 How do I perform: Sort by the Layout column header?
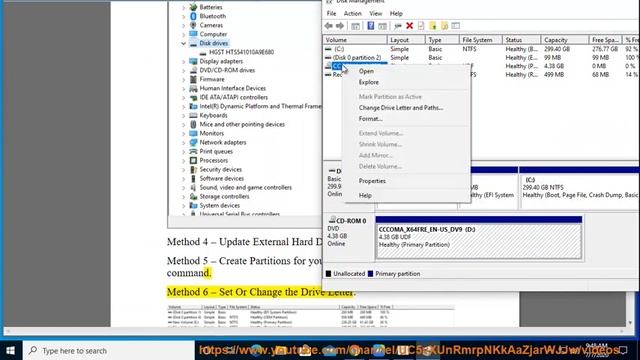(x=406, y=40)
